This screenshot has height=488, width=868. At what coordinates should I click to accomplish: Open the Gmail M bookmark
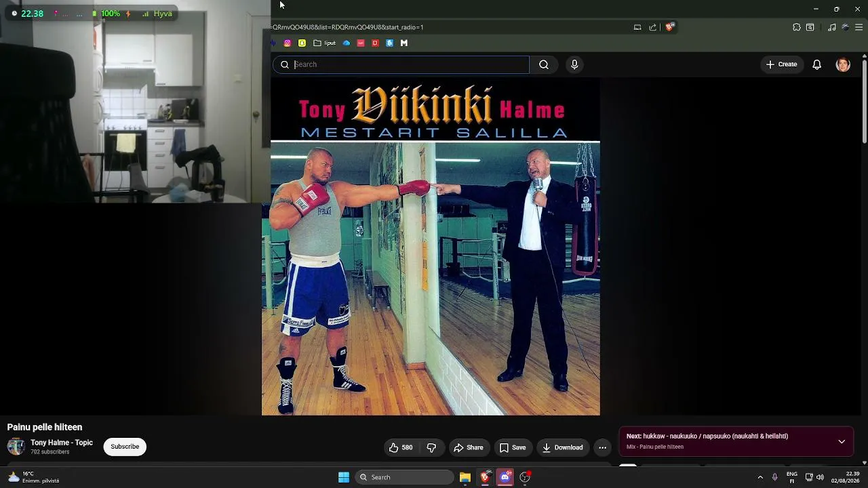pos(404,43)
